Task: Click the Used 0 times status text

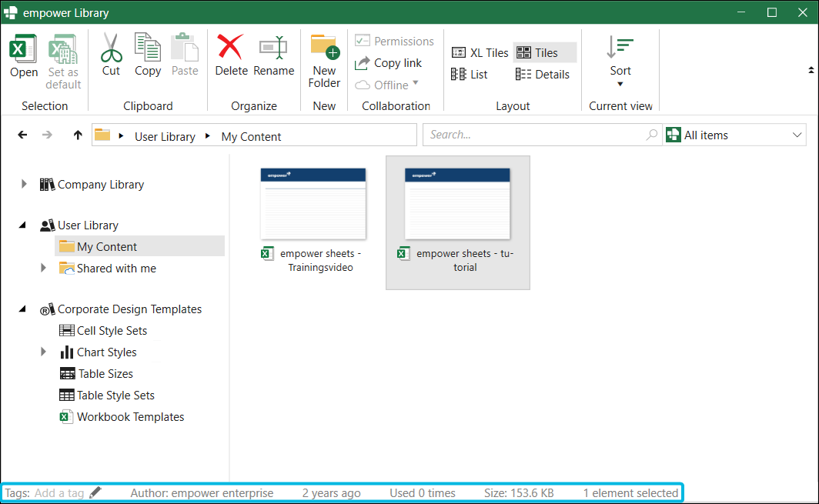Action: [423, 493]
